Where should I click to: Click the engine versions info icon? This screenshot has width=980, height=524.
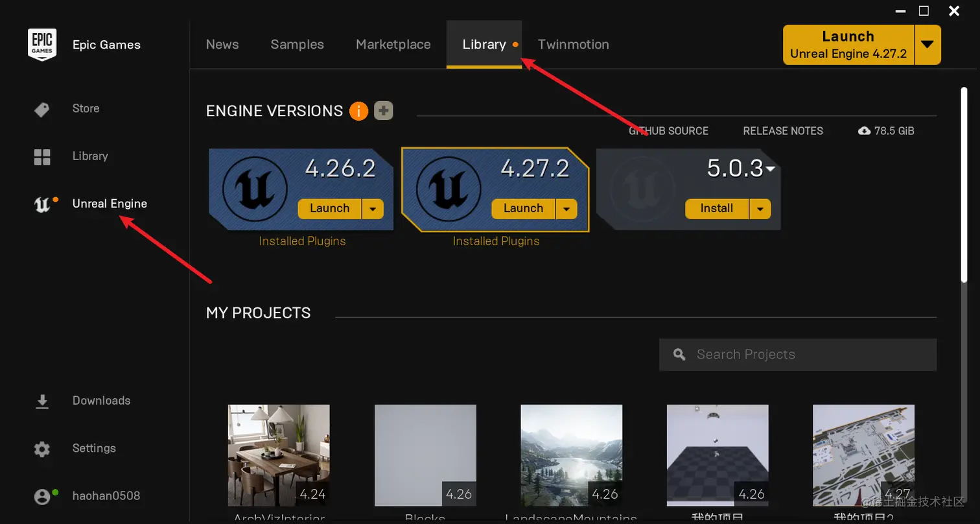[358, 111]
